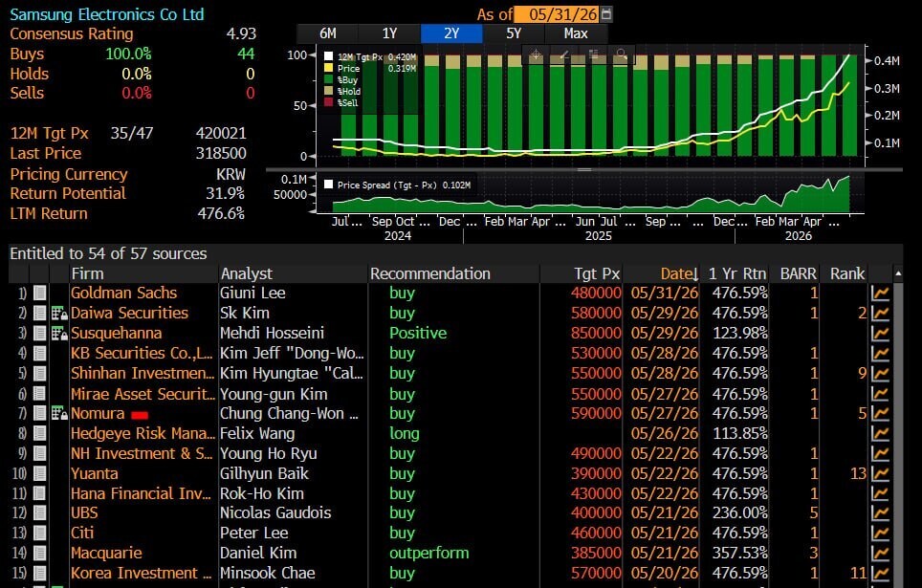
Task: Switch chart range to 1Y
Action: tap(389, 33)
